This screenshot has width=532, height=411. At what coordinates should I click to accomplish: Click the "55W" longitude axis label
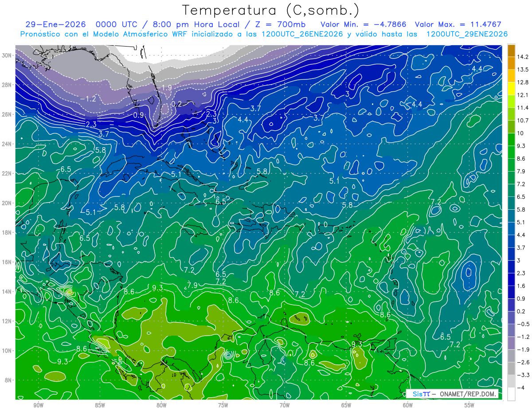coord(469,405)
